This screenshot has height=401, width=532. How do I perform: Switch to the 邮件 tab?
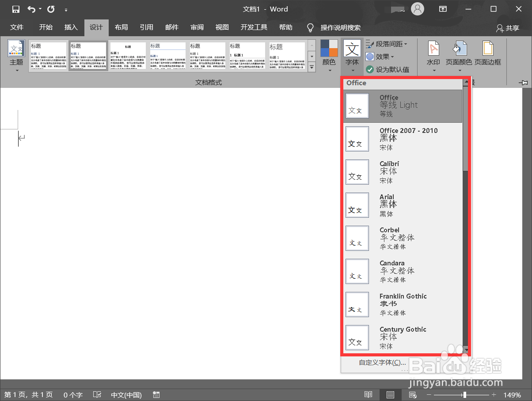point(172,27)
